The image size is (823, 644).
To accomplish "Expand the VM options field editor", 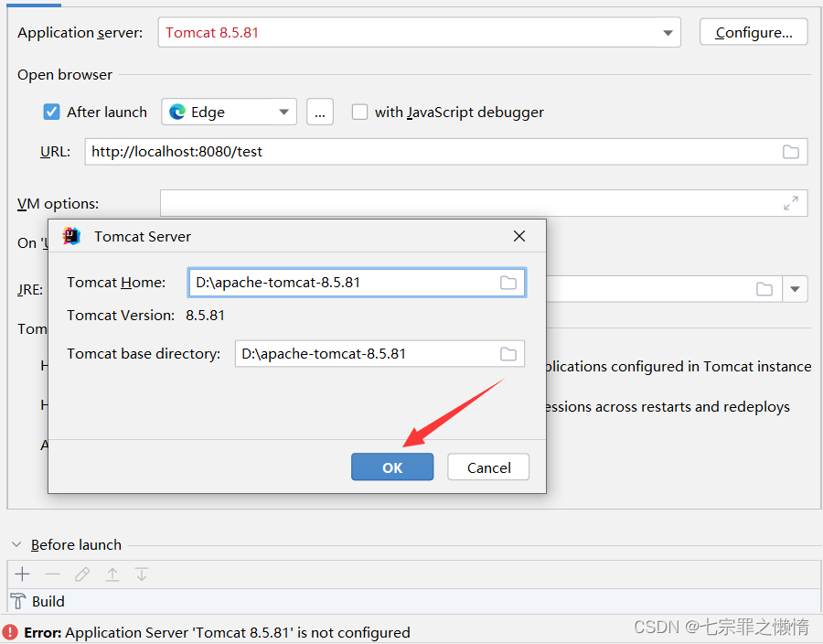I will pos(790,203).
